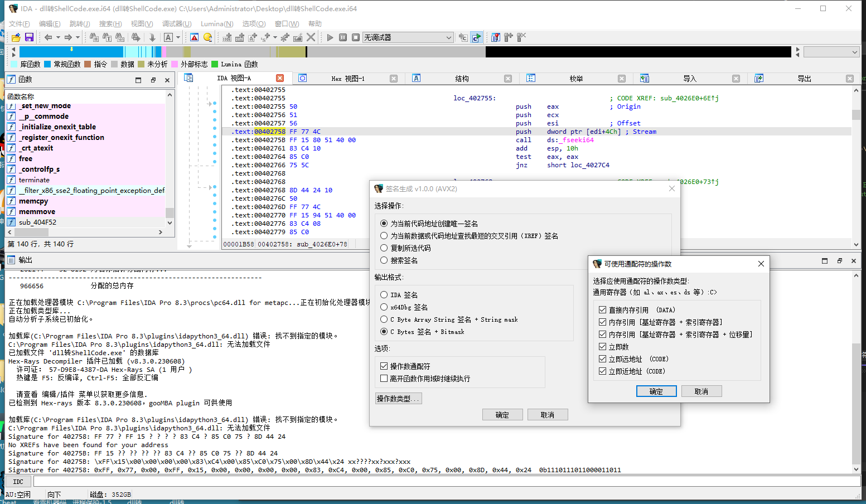Uncheck the 立即数 operand type checkbox

603,346
